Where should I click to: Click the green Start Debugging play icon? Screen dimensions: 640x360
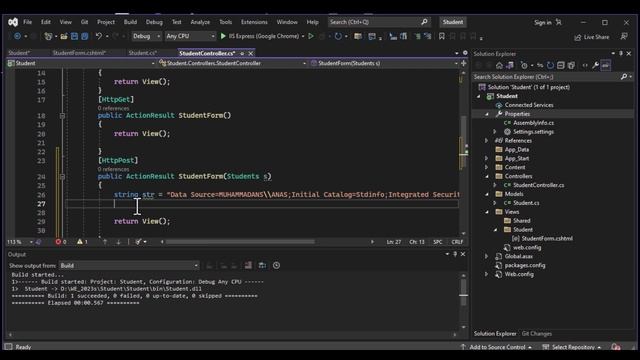[223, 36]
